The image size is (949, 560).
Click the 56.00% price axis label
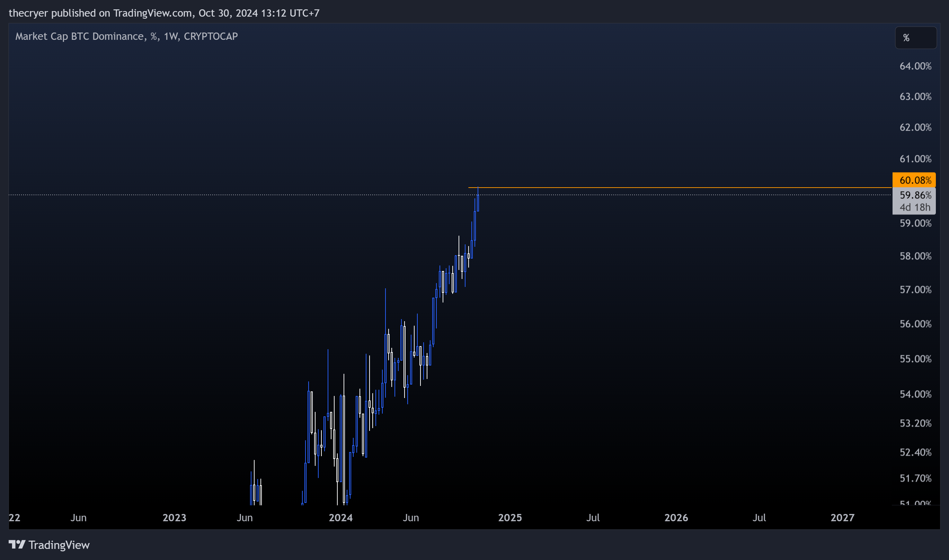pos(915,324)
